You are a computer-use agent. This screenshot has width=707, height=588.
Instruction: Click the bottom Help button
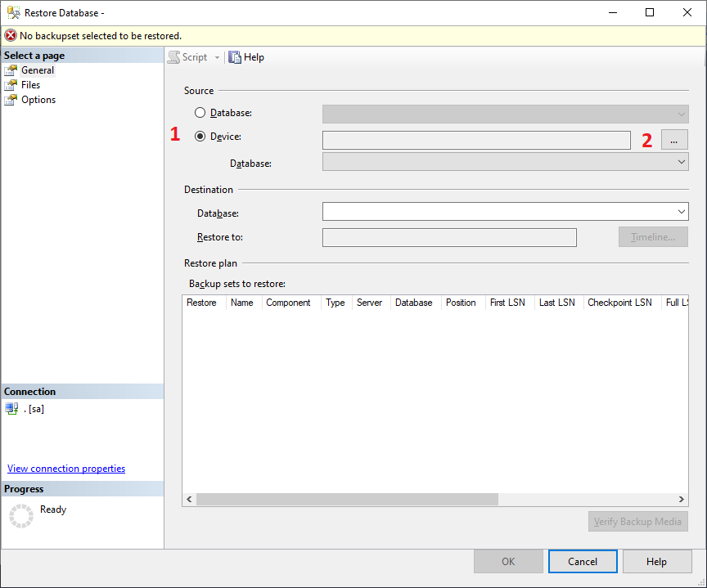(657, 561)
